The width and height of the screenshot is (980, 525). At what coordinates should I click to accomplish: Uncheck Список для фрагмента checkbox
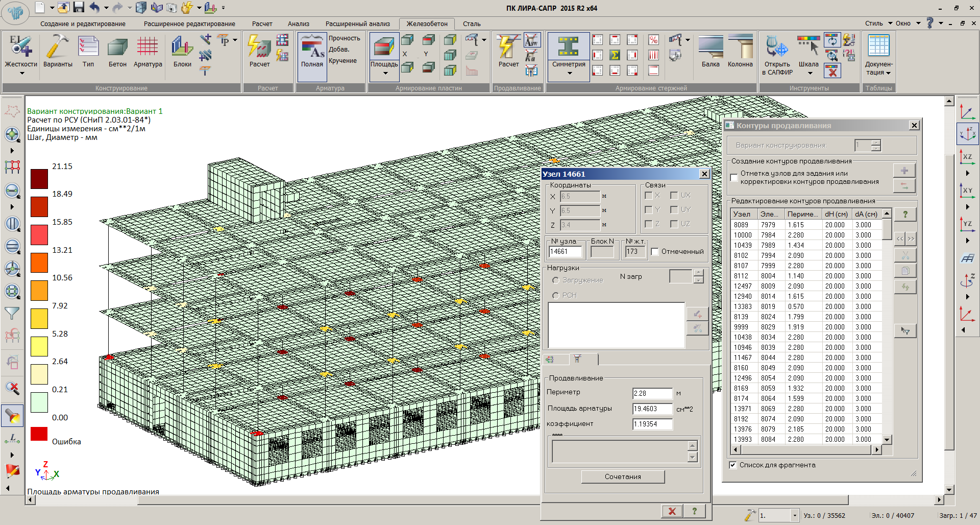click(x=733, y=465)
